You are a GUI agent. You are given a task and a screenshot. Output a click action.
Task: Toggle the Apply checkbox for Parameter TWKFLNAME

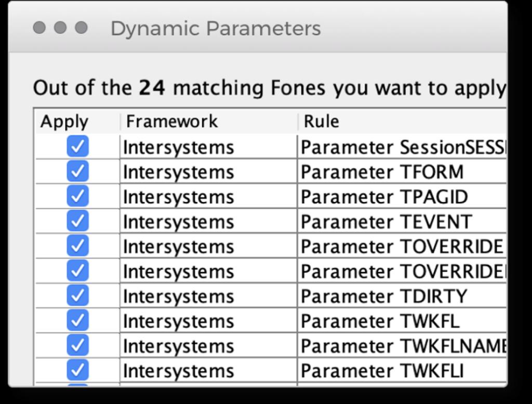click(x=77, y=345)
